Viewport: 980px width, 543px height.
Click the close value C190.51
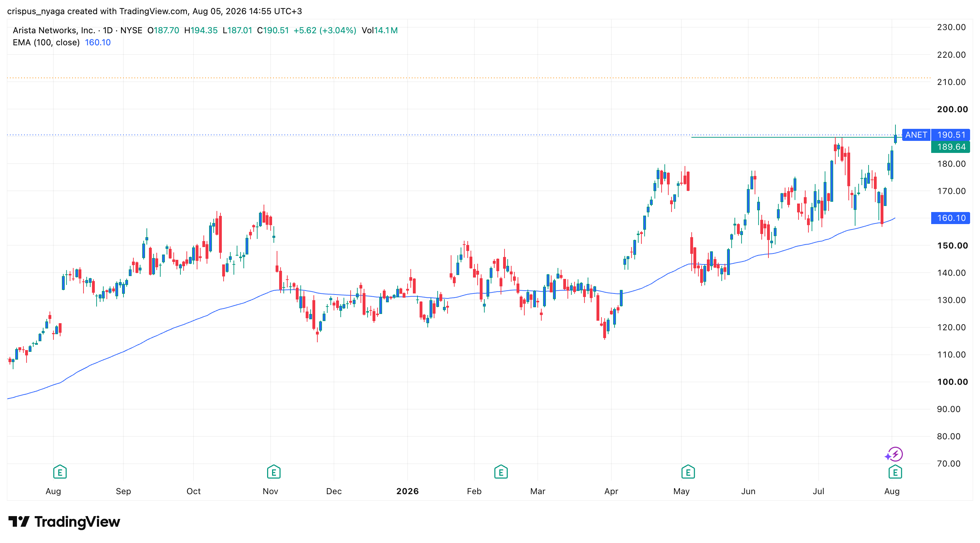click(x=273, y=30)
